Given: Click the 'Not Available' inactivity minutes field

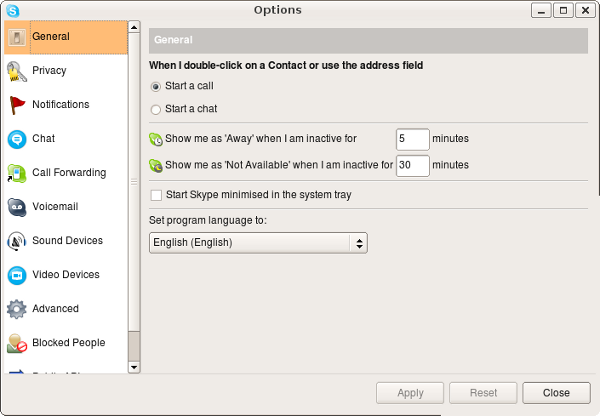Looking at the screenshot, I should pos(412,165).
